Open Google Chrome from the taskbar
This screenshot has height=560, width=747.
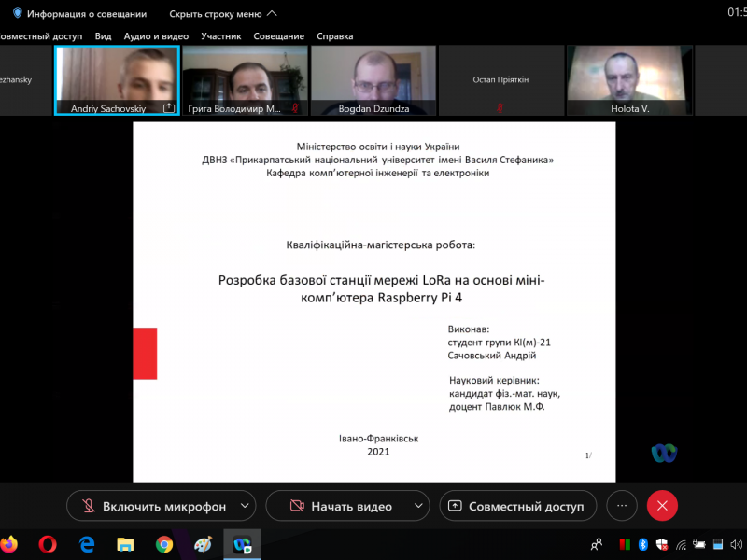coord(164,543)
